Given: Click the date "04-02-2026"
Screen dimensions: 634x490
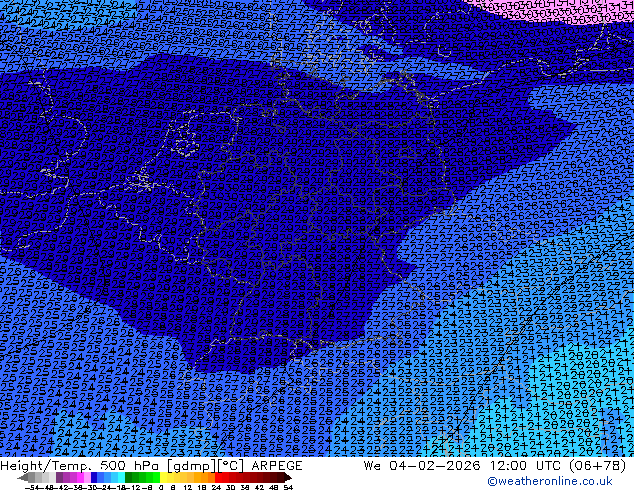Looking at the screenshot, I should tap(435, 465).
